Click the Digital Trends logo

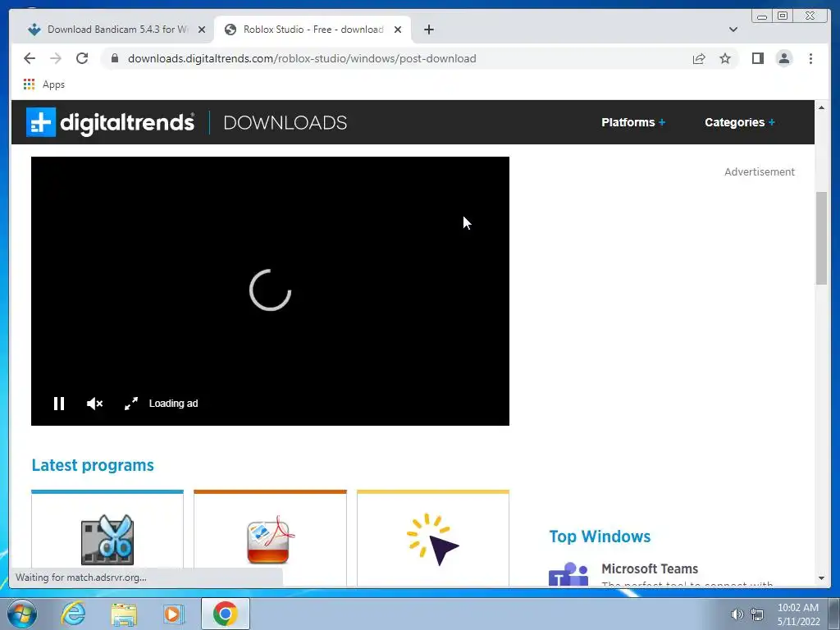click(x=110, y=122)
